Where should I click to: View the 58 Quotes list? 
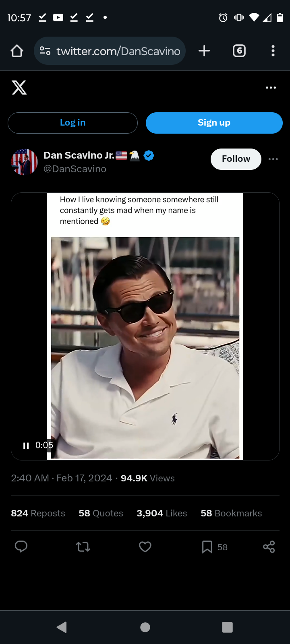click(x=101, y=513)
